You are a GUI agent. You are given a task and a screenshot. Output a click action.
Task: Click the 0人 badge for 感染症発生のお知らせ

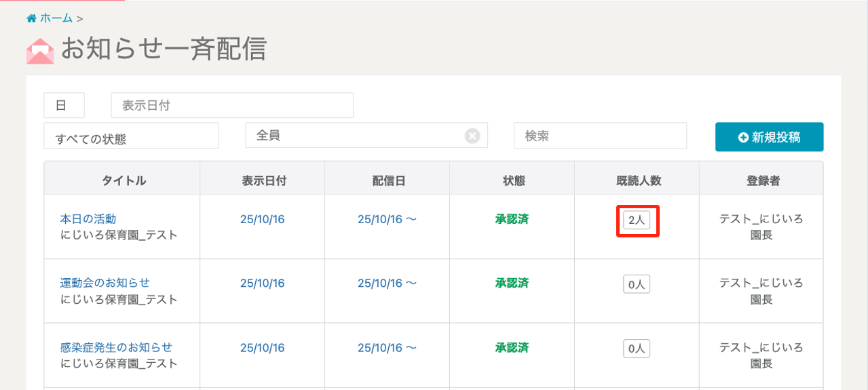(637, 349)
